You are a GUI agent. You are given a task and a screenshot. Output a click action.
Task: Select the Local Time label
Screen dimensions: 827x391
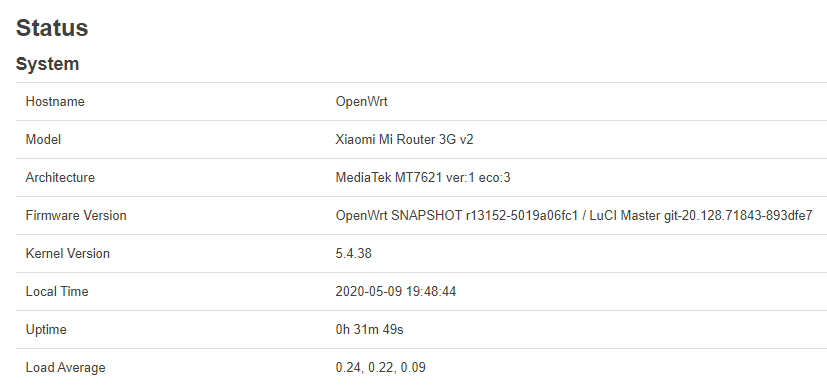coord(57,291)
